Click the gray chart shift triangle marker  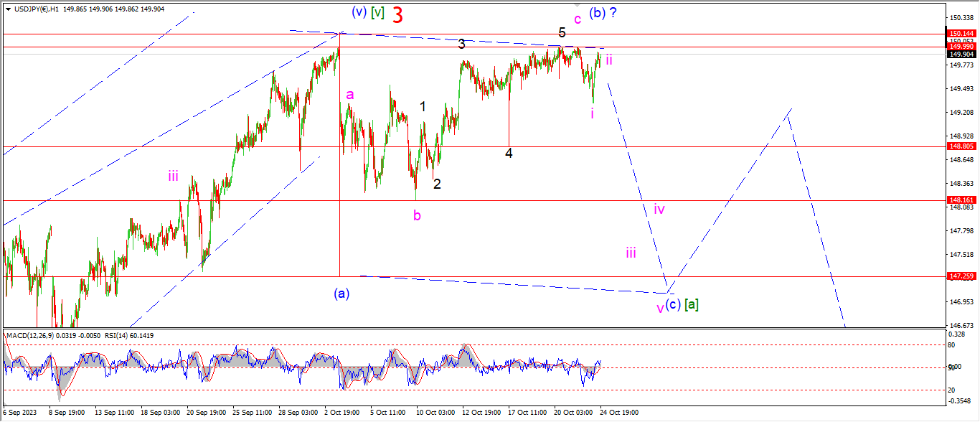[577, 5]
